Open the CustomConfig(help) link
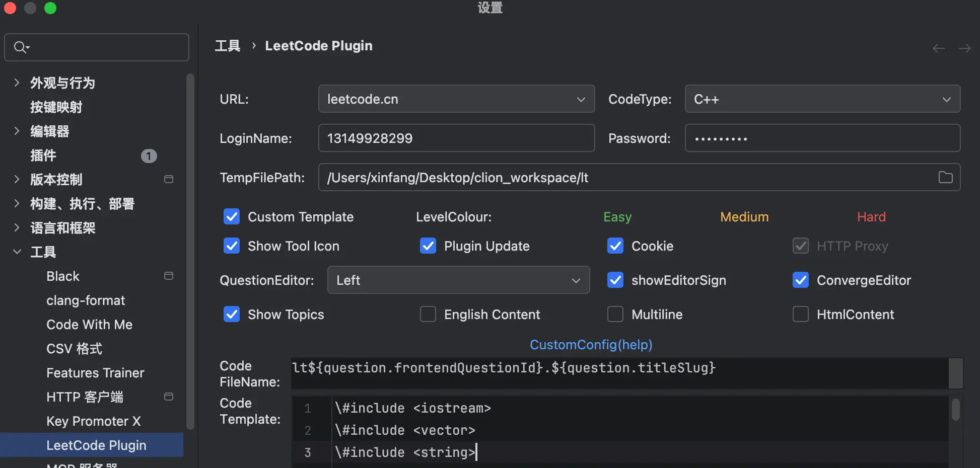980x468 pixels. click(x=591, y=345)
